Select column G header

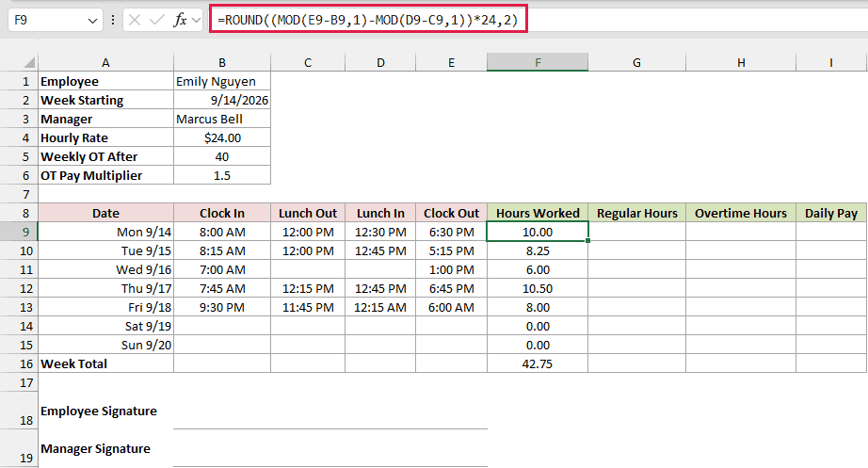pos(636,62)
